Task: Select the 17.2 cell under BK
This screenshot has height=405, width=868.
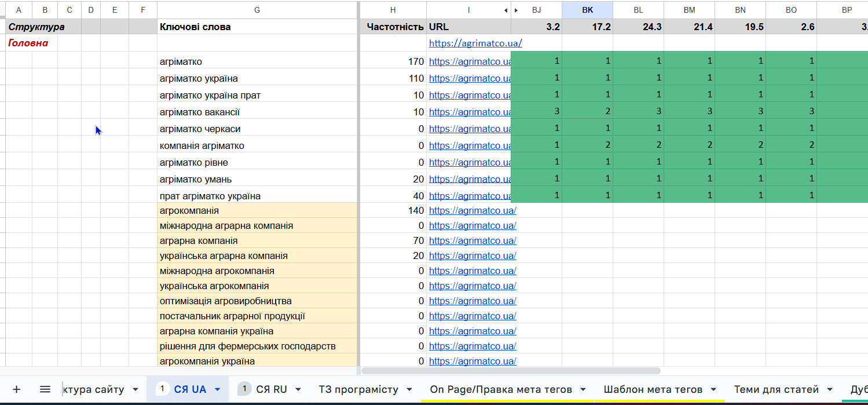Action: click(587, 27)
